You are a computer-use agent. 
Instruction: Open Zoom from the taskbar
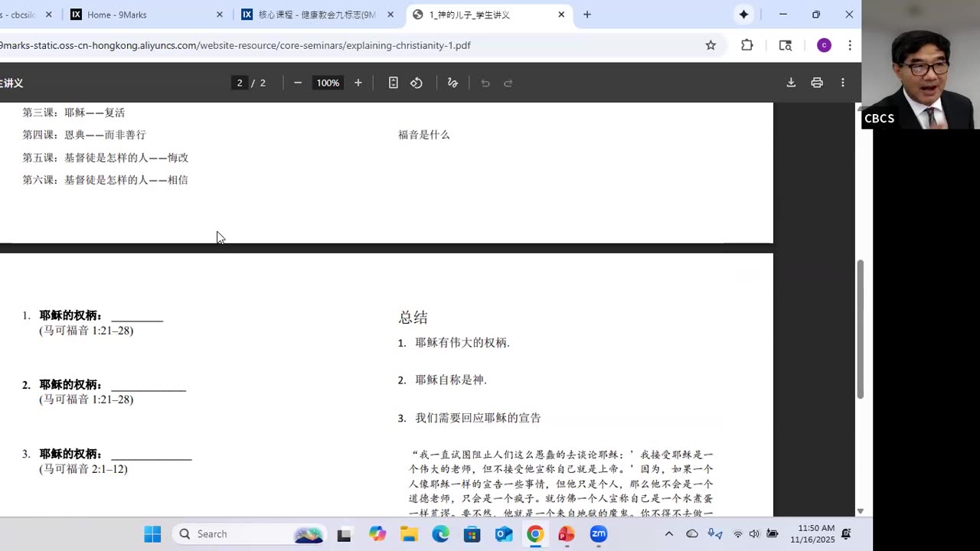pyautogui.click(x=599, y=534)
